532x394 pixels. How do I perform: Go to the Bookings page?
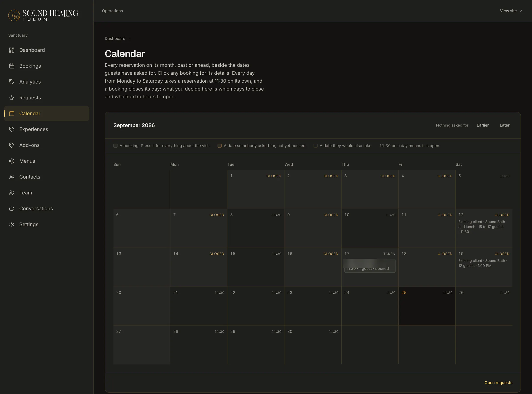click(47, 66)
